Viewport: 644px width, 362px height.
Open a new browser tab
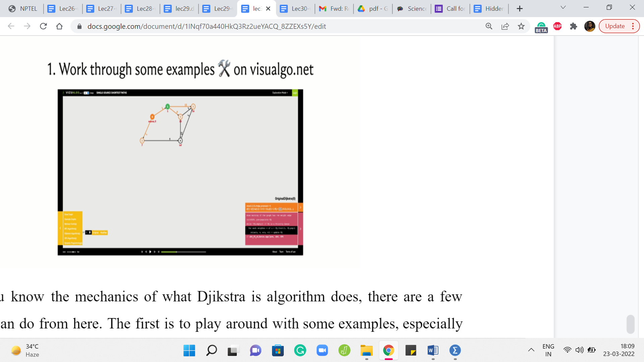[520, 9]
